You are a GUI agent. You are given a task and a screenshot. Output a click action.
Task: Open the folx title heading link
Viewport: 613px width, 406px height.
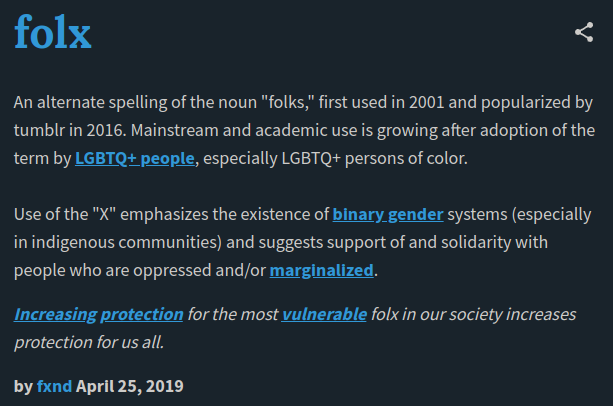(x=52, y=33)
